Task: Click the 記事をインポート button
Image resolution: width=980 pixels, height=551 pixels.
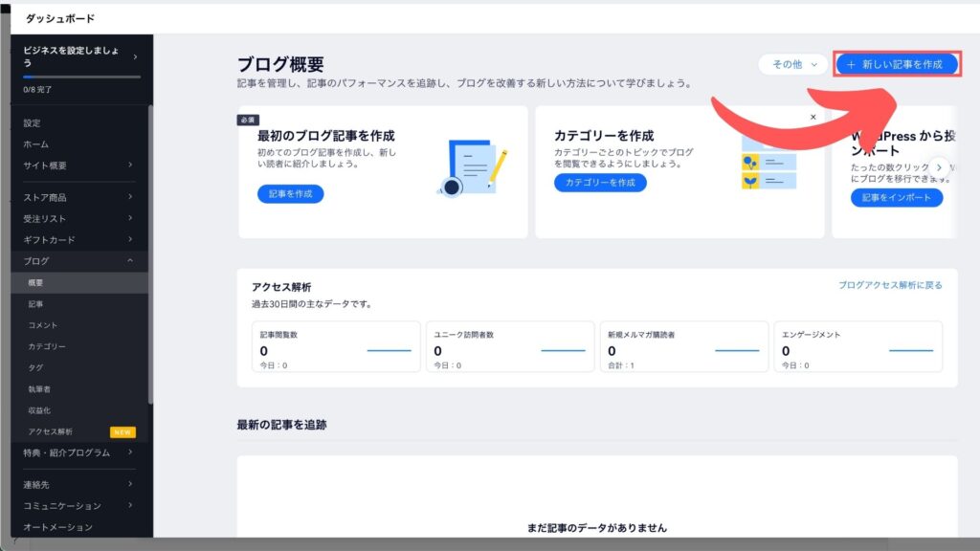Action: click(896, 197)
